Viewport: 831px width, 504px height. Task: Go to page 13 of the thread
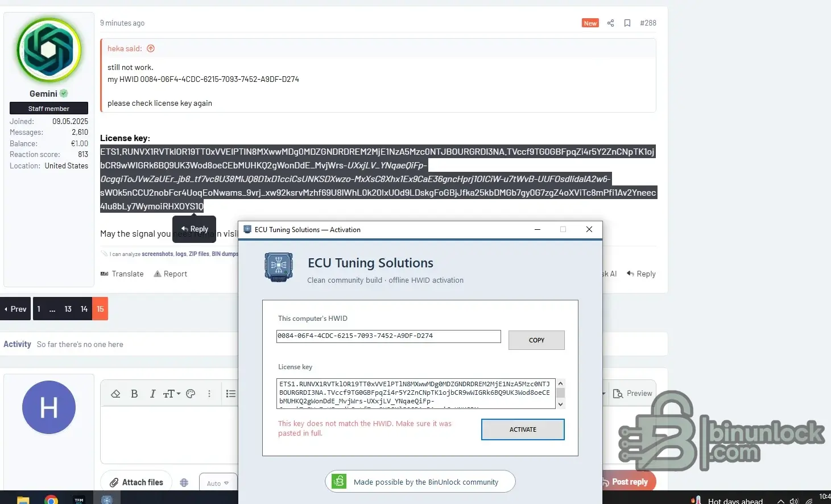68,309
